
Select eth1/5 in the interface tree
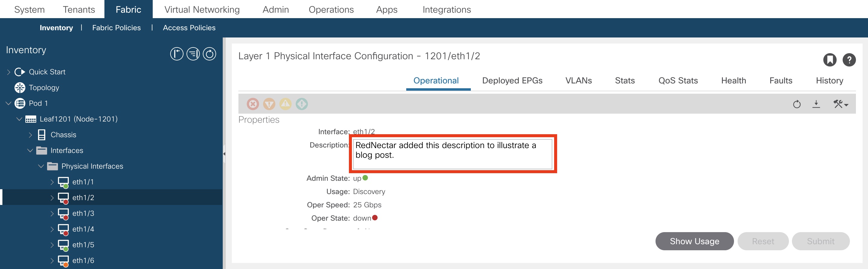(x=83, y=245)
